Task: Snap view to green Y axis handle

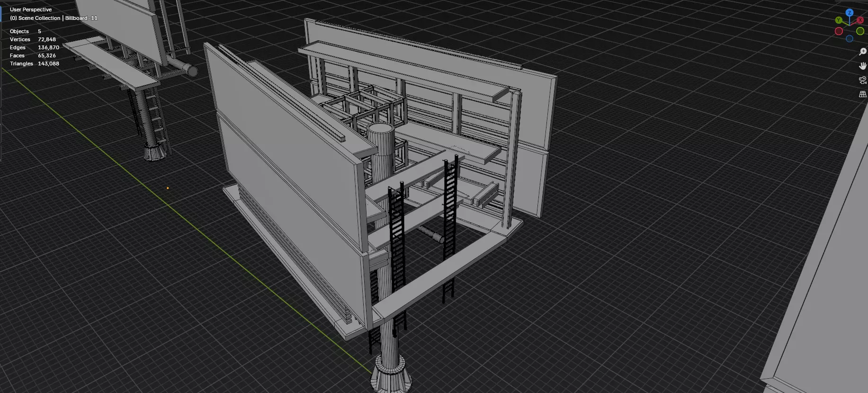Action: [839, 20]
